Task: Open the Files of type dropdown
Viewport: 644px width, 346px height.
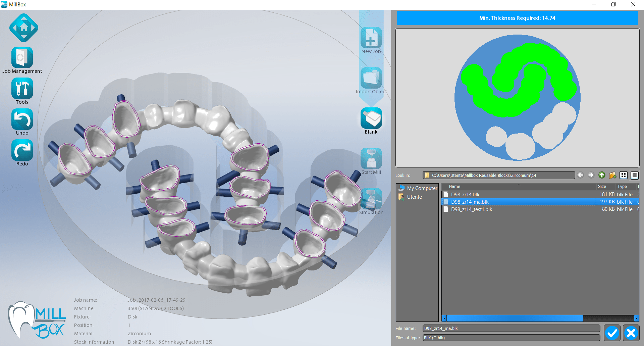Action: pos(511,338)
